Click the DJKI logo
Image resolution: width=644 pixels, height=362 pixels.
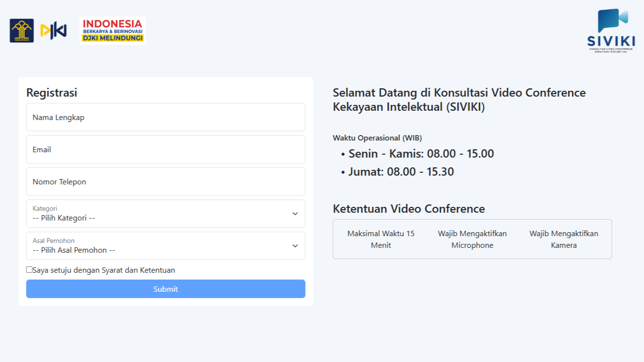tap(53, 31)
